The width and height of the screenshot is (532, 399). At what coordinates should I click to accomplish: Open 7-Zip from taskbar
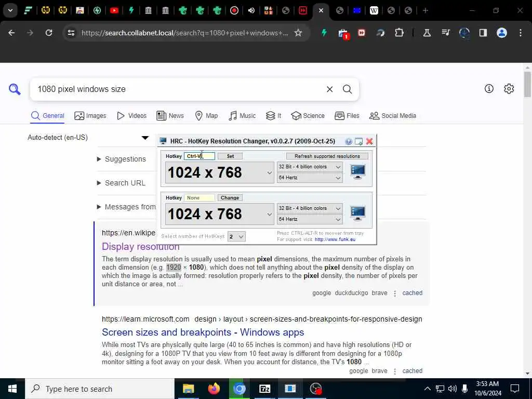[x=264, y=389]
